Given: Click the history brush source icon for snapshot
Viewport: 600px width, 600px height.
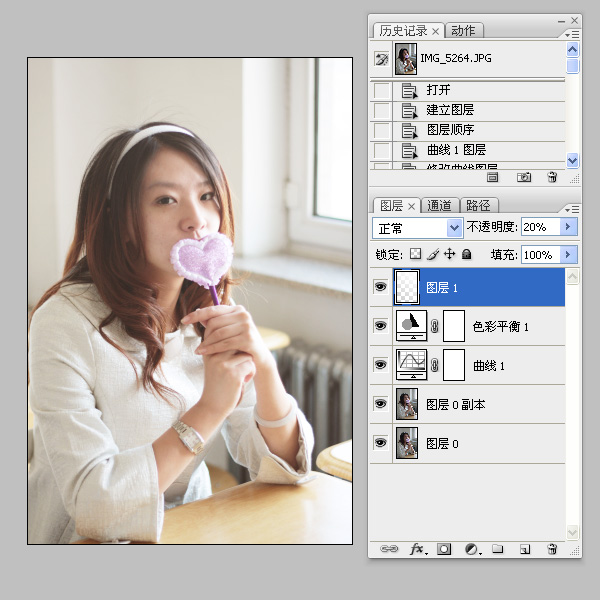Looking at the screenshot, I should (x=382, y=59).
